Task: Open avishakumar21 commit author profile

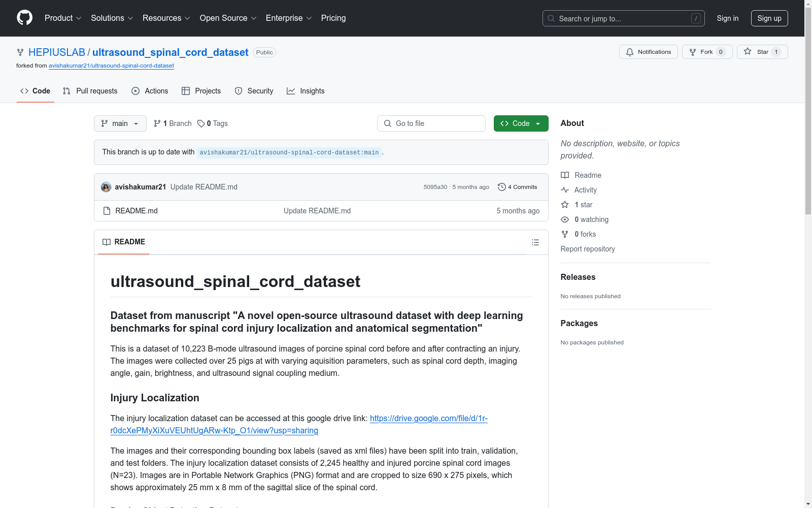Action: [141, 187]
